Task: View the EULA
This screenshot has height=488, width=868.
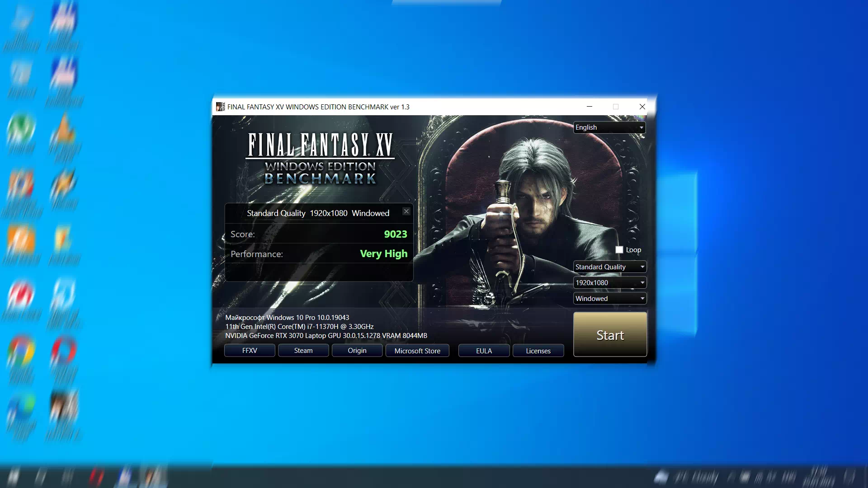Action: click(484, 350)
